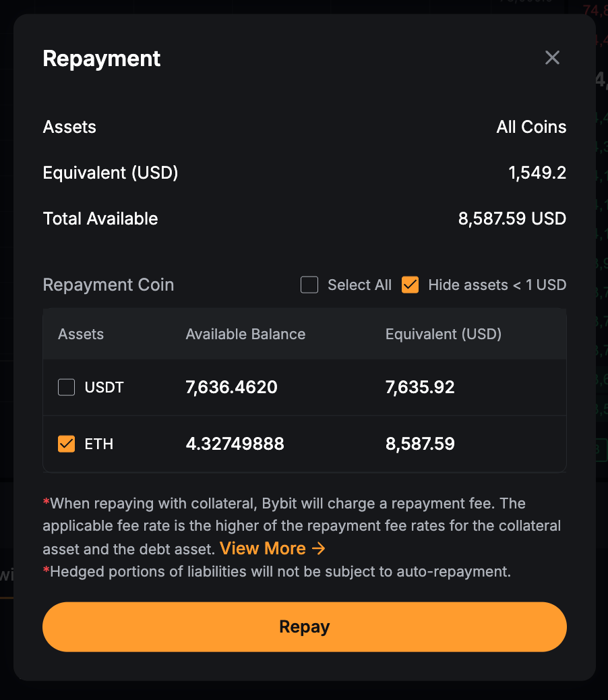Click the All Coins assets value
Viewport: 608px width, 700px height.
[531, 127]
